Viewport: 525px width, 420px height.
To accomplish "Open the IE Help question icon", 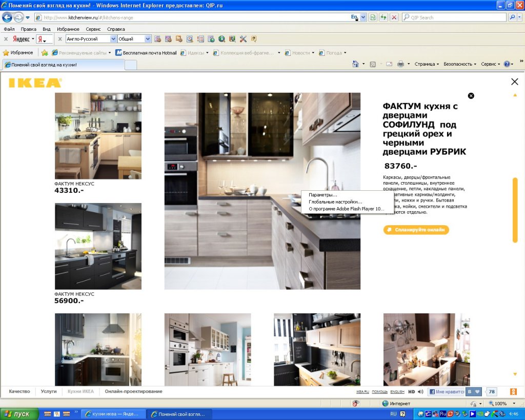I will 507,64.
